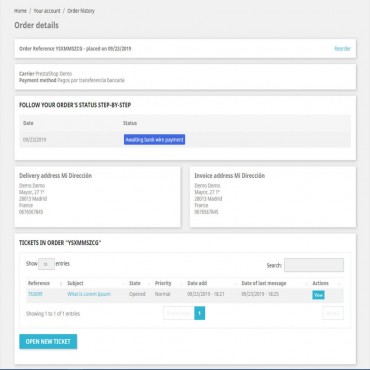This screenshot has width=370, height=370.
Task: Click the Awaiting bank wire payment badge
Action: 154,140
